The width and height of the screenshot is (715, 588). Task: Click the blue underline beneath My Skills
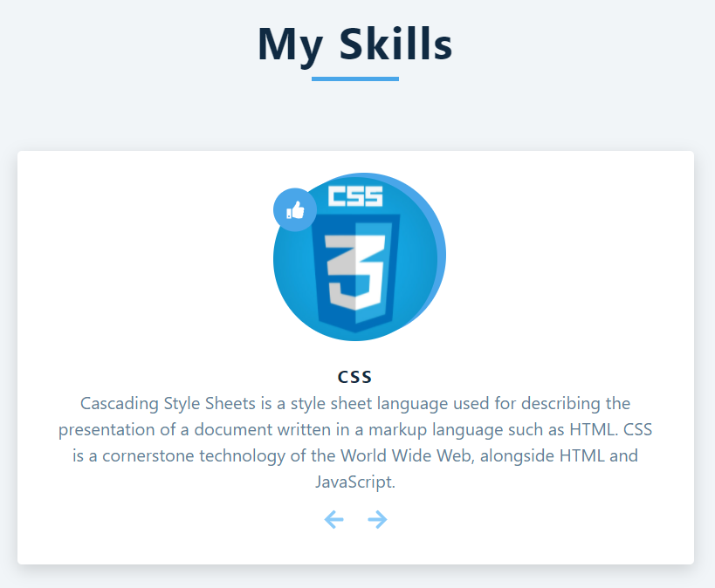[x=355, y=79]
